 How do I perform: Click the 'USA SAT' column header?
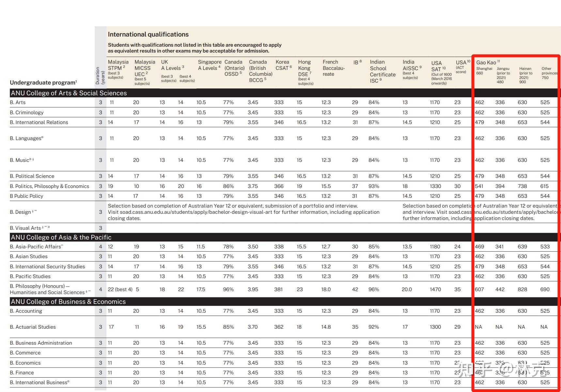[x=441, y=73]
